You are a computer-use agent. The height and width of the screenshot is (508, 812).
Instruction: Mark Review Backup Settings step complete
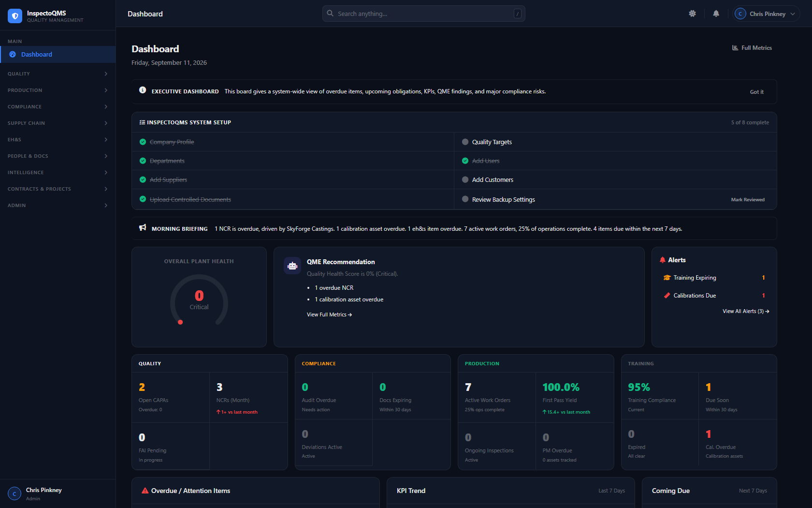pyautogui.click(x=465, y=199)
